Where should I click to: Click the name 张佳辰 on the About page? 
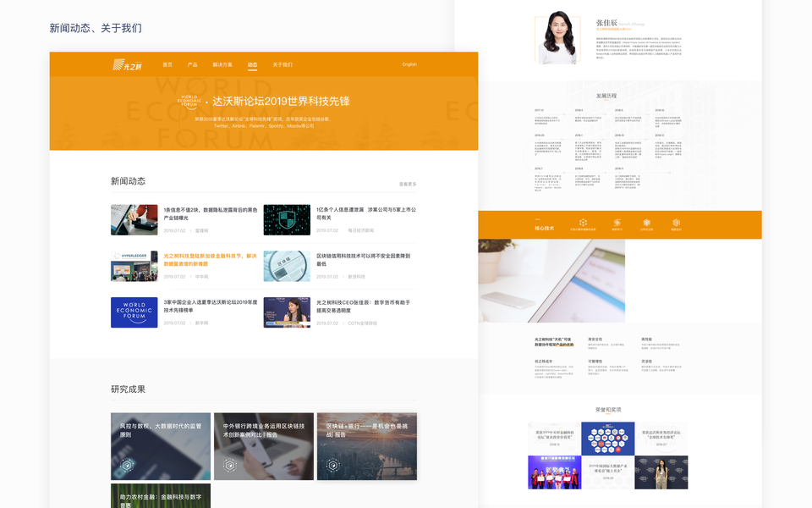coord(606,23)
